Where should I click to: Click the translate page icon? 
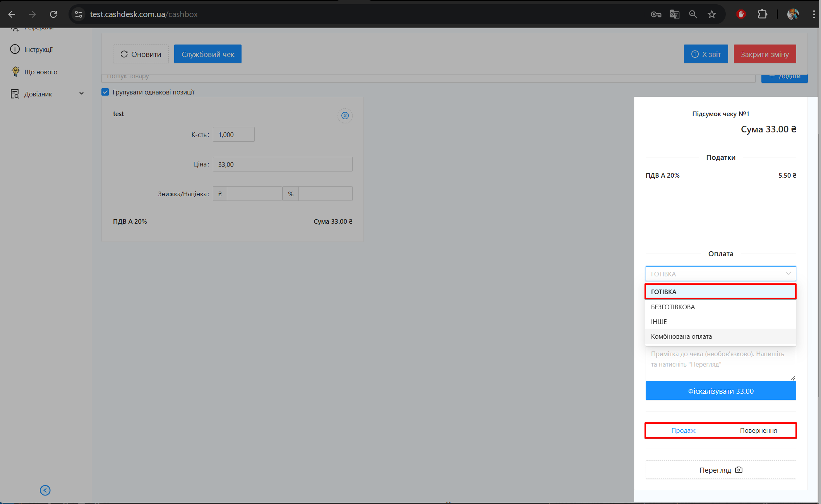click(x=674, y=14)
